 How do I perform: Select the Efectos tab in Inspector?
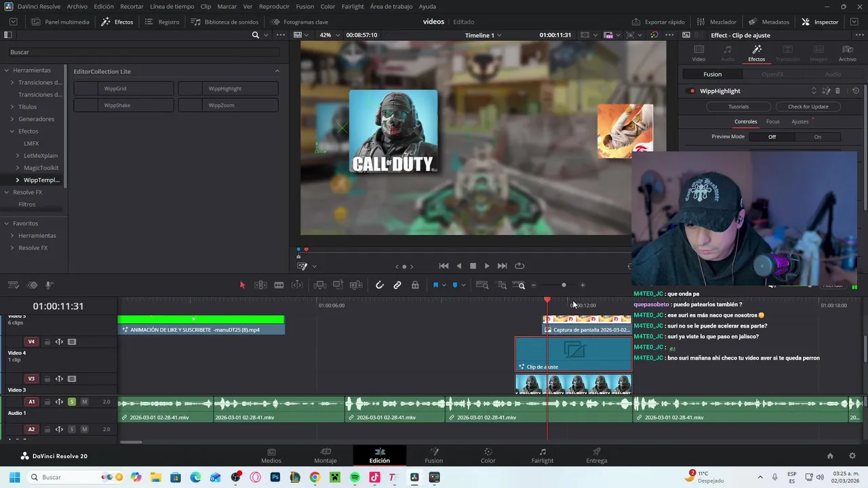coord(757,54)
